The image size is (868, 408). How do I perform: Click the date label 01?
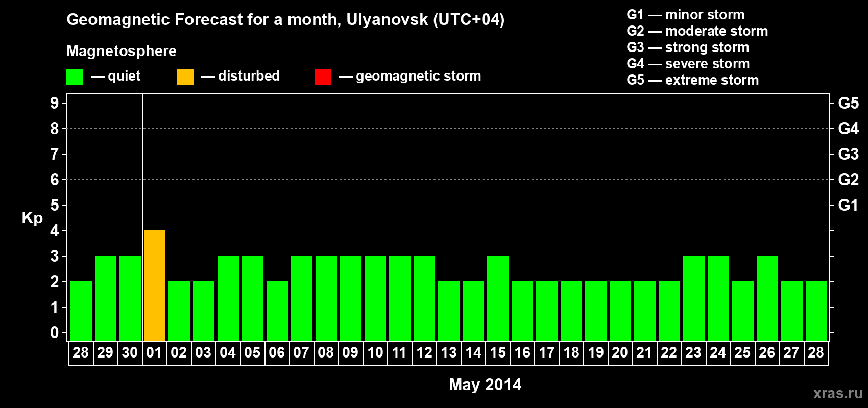(154, 352)
